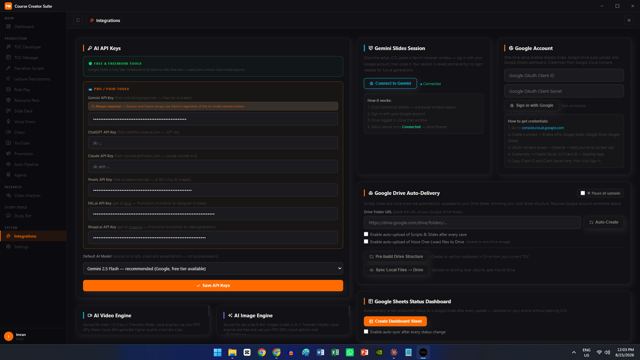Open File Explorer from the taskbar
The image size is (640, 360).
tap(232, 352)
